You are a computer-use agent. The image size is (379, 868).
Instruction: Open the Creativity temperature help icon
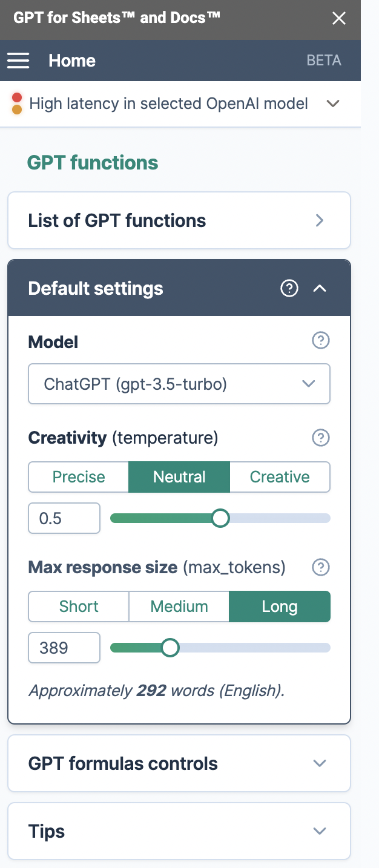[x=320, y=438]
